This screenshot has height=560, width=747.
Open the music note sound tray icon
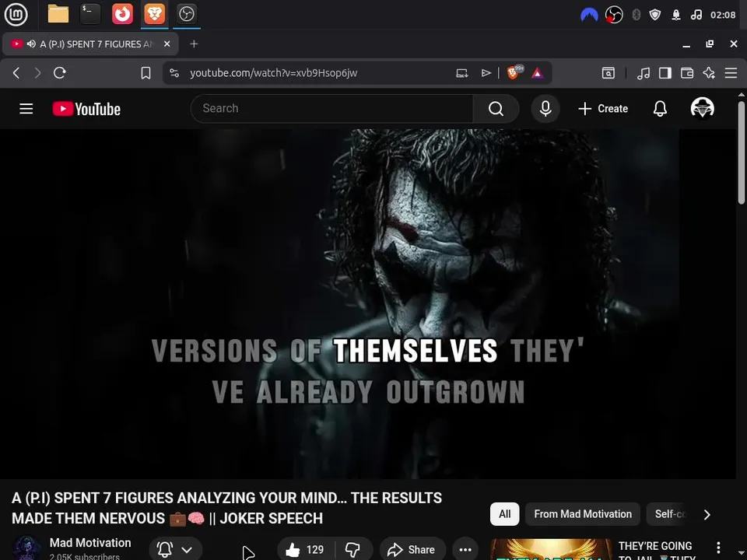696,15
